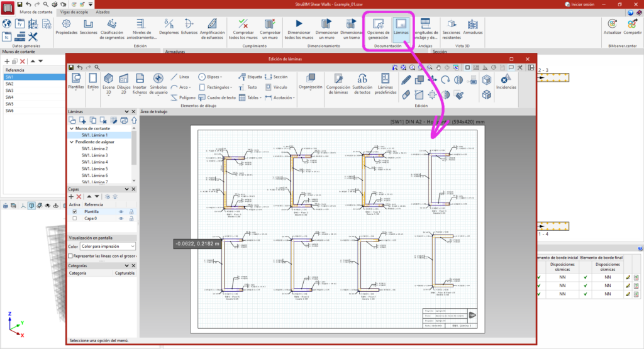The height and width of the screenshot is (349, 644).
Task: Add an Etiqueta label element
Action: (250, 77)
